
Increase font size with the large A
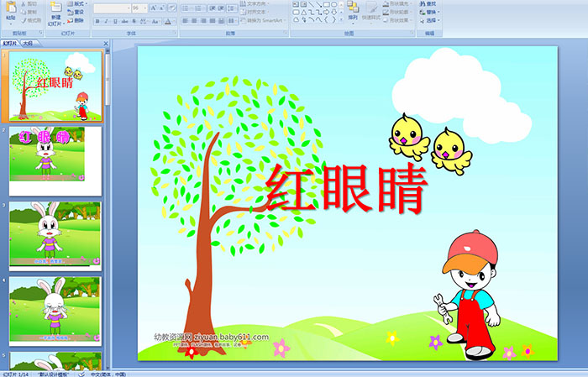(154, 8)
